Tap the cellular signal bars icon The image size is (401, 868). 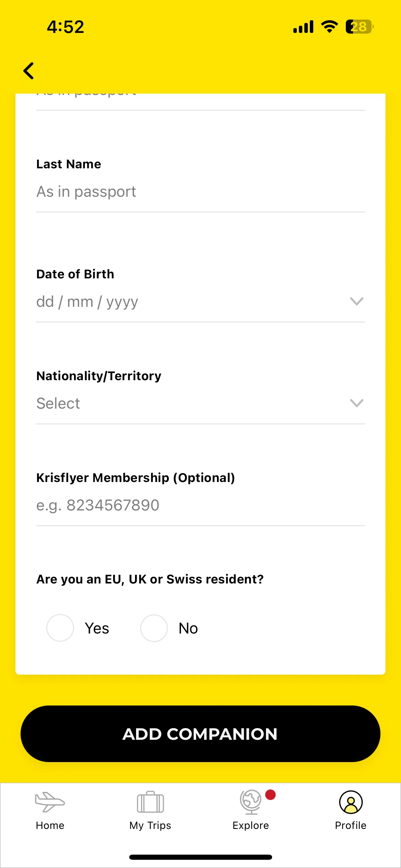coord(303,27)
